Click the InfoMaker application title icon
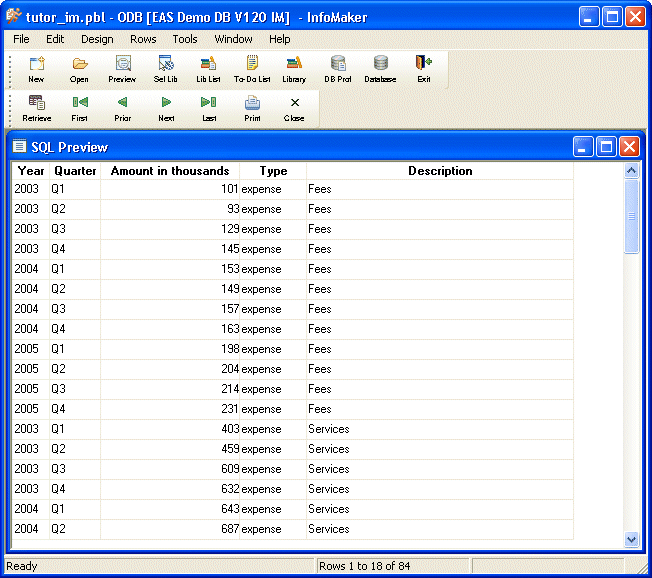 tap(13, 16)
